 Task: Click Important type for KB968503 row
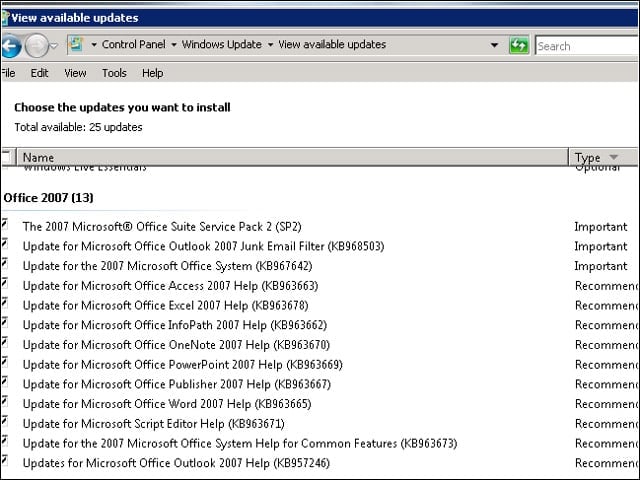(x=600, y=246)
